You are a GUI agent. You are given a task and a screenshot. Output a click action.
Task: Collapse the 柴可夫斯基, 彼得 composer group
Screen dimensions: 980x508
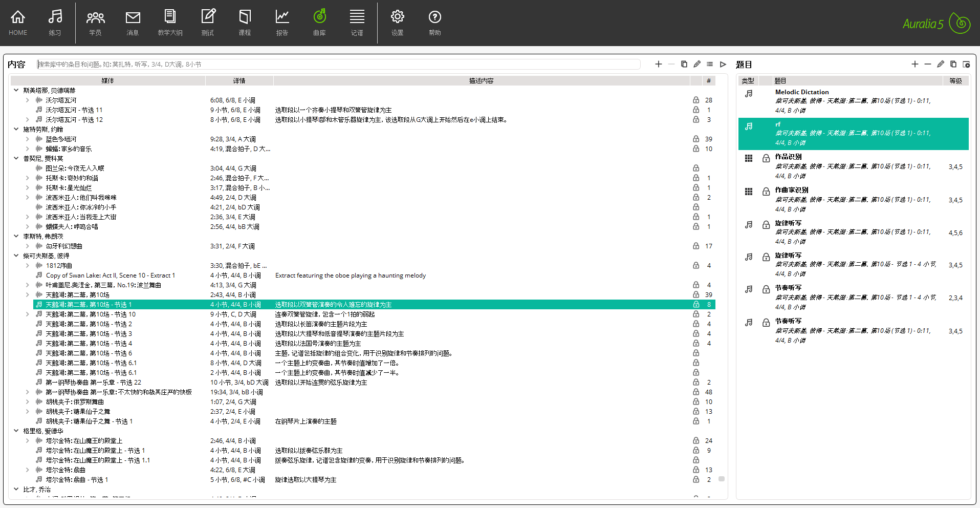(x=16, y=256)
